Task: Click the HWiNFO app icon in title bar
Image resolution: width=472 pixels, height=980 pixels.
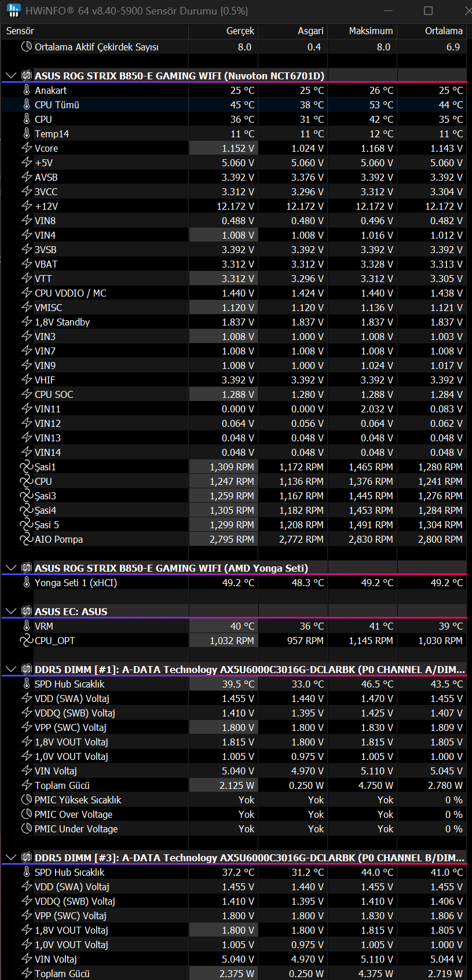Action: coord(13,10)
